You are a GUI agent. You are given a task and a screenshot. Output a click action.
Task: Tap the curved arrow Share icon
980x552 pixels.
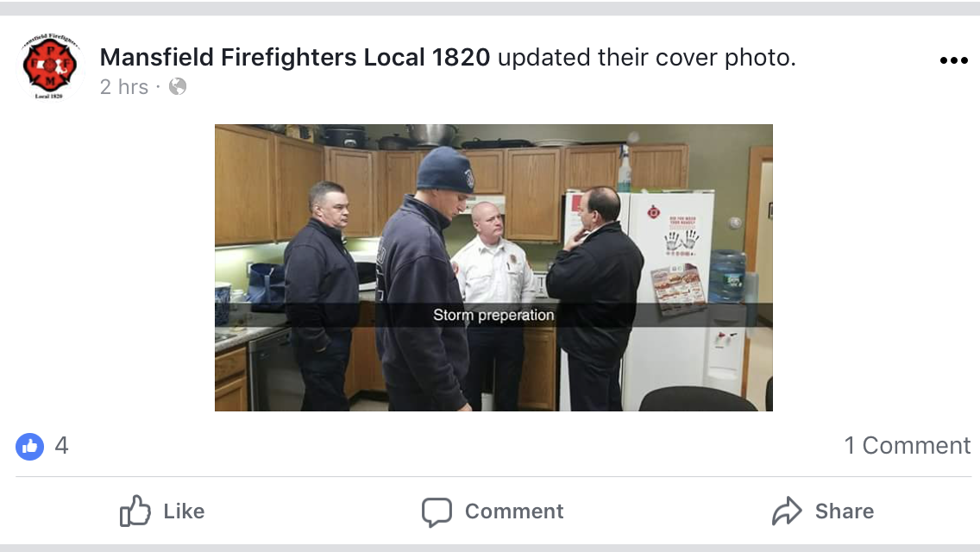coord(787,511)
